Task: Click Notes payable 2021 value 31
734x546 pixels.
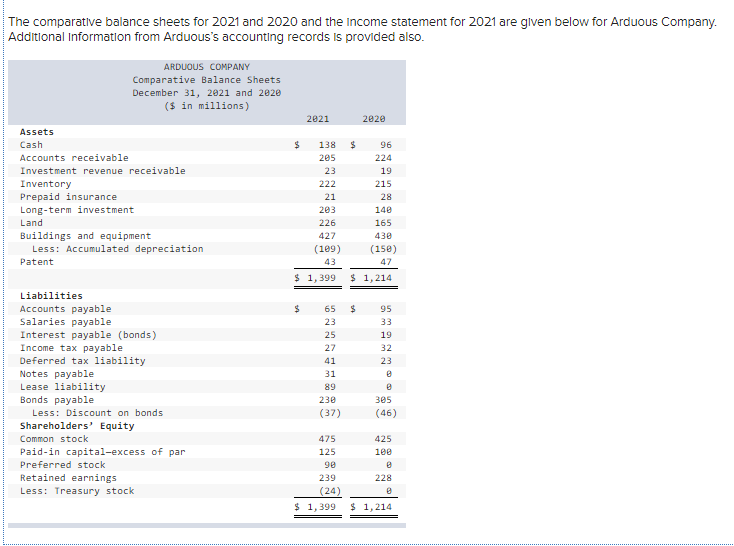Action: (330, 374)
